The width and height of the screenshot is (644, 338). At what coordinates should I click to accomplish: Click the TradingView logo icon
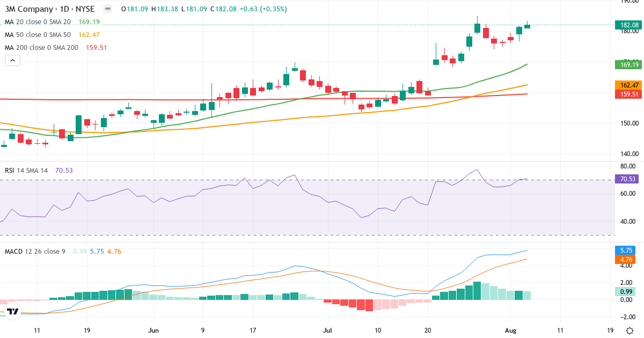click(13, 311)
